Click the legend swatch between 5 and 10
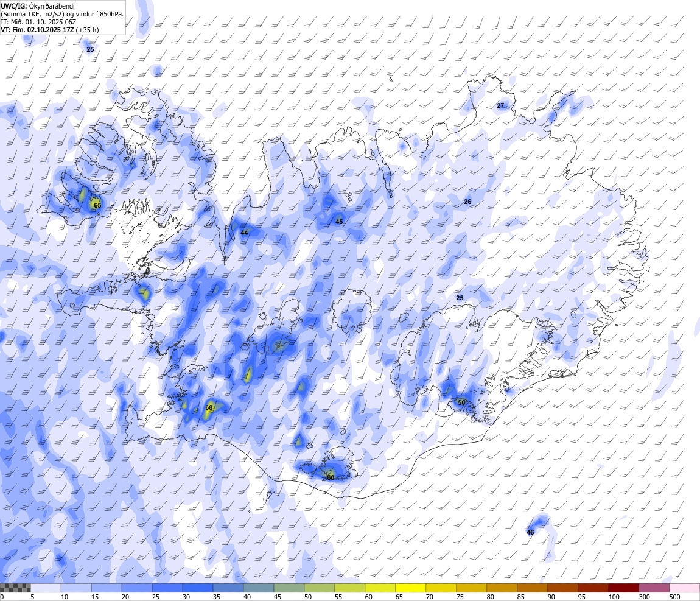This screenshot has width=700, height=601. coord(46,588)
